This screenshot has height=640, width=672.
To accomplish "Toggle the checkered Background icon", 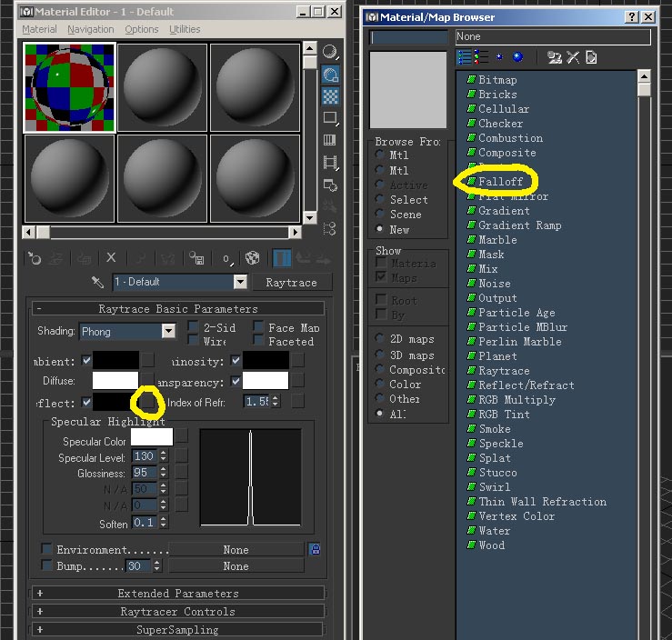I will [331, 96].
